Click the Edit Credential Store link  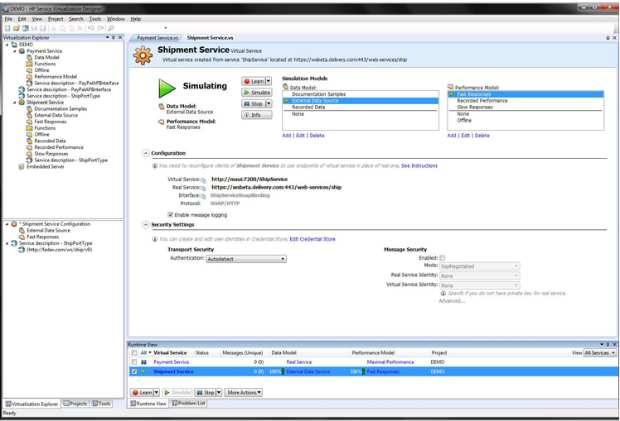[x=312, y=239]
